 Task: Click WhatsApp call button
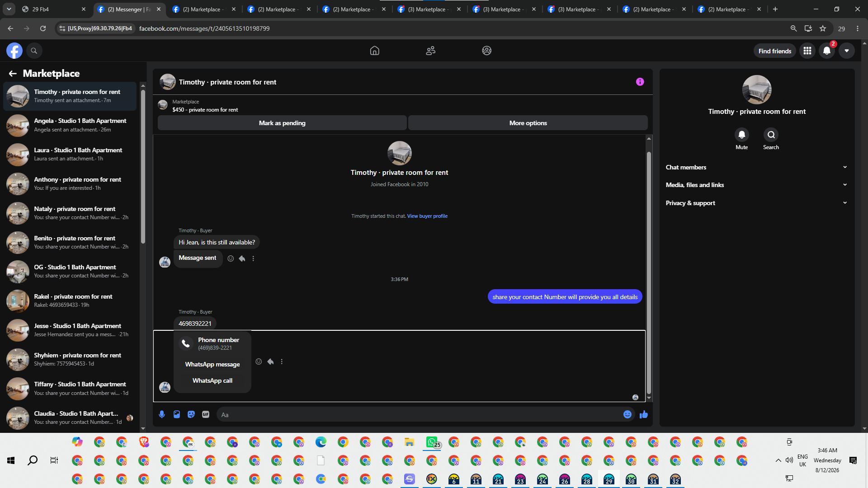click(x=212, y=380)
